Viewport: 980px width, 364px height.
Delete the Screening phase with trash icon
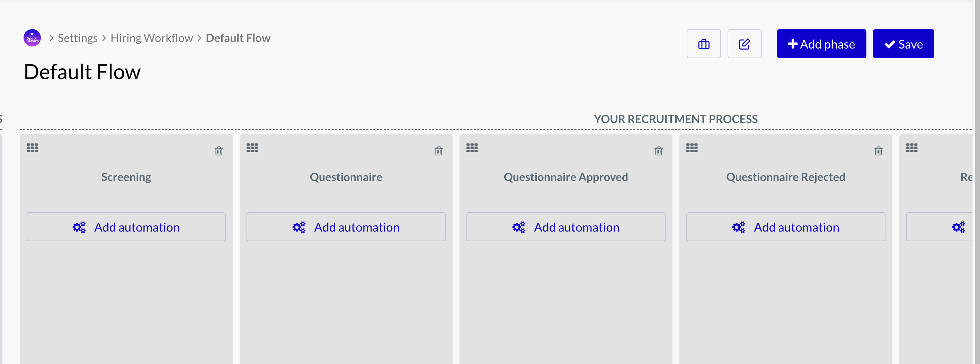(x=219, y=151)
